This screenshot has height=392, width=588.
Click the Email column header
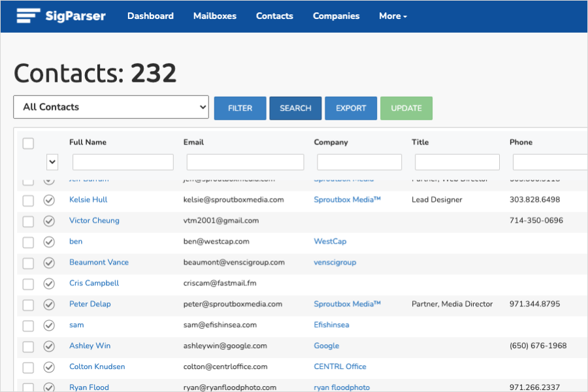click(x=193, y=142)
